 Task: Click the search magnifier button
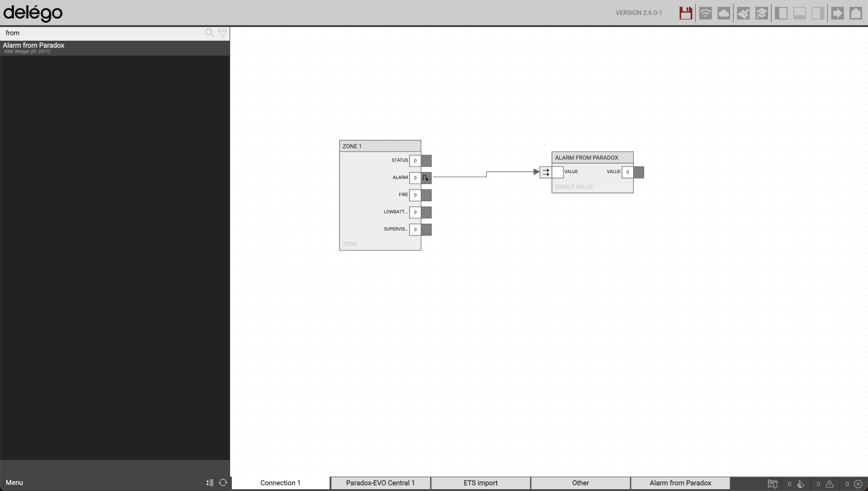(x=209, y=33)
